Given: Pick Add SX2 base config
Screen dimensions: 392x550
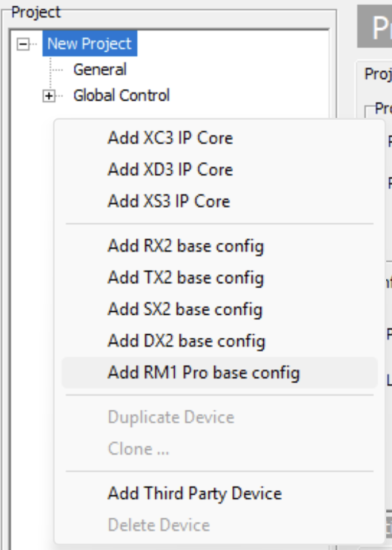Looking at the screenshot, I should 185,310.
